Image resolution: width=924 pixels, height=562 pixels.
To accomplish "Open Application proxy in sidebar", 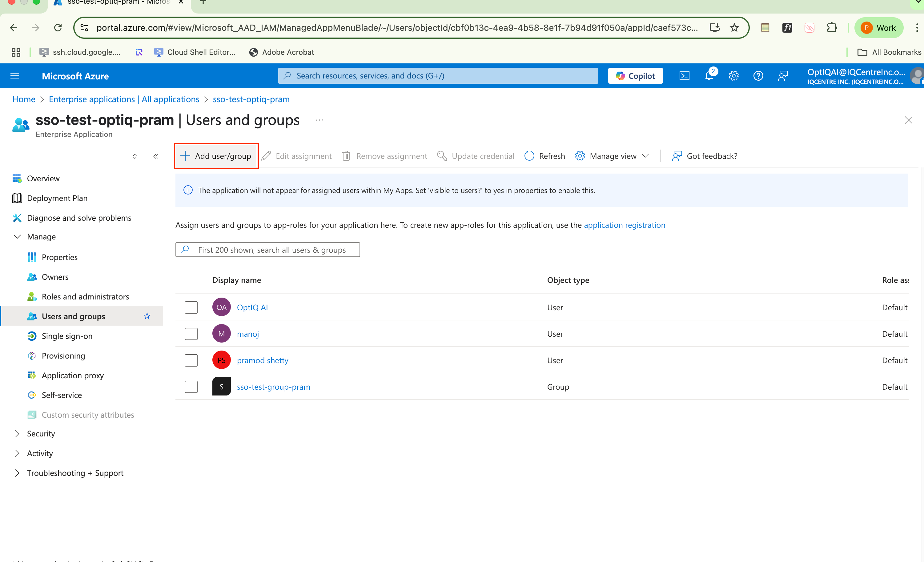I will (x=73, y=375).
